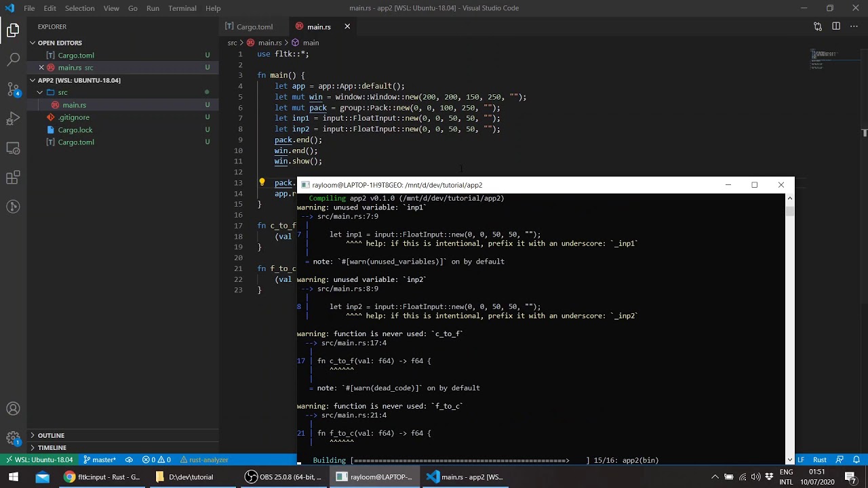Viewport: 868px width, 488px height.
Task: Open the Edit menu
Action: point(50,8)
